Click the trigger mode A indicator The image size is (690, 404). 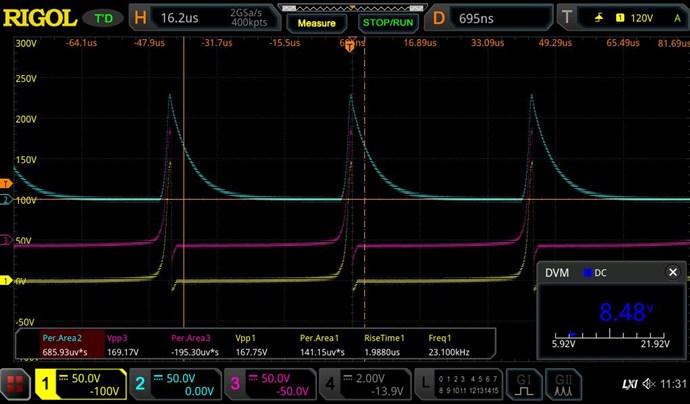pos(677,18)
